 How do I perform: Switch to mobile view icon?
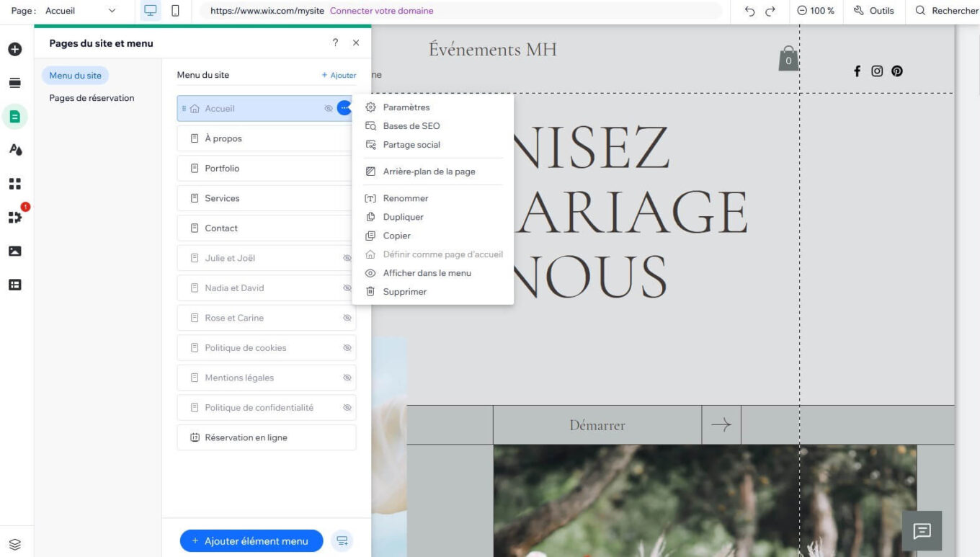(x=175, y=11)
